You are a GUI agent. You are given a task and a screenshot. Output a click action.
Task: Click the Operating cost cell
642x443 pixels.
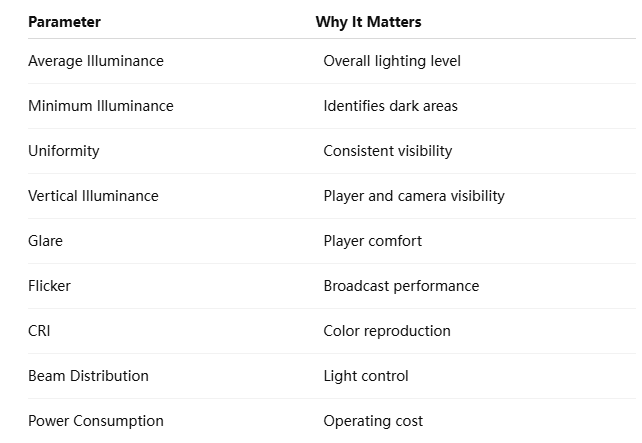[x=373, y=421]
